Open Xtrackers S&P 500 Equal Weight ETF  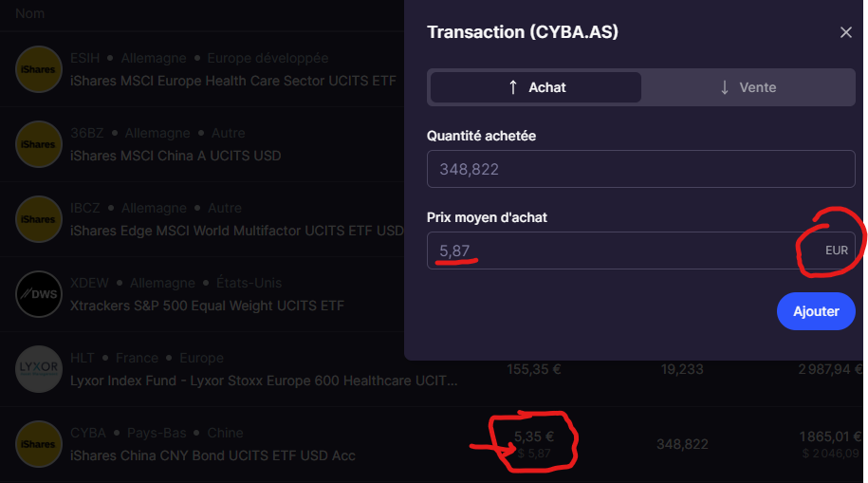(x=207, y=306)
